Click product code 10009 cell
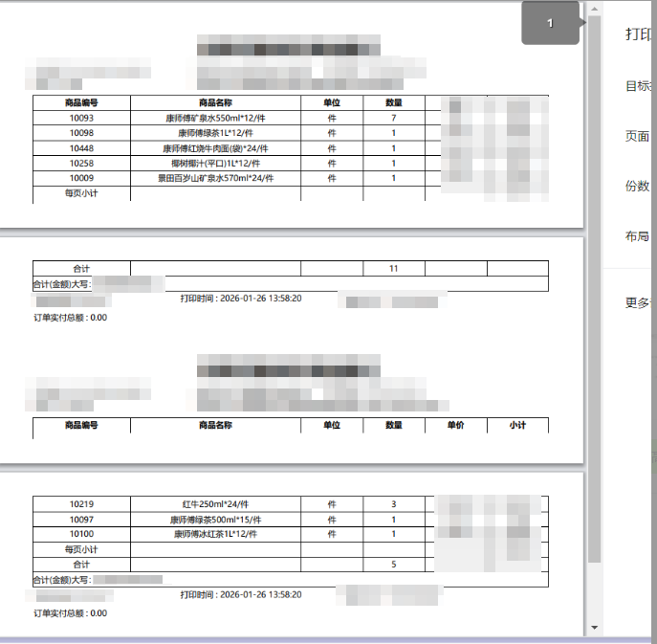 (81, 178)
